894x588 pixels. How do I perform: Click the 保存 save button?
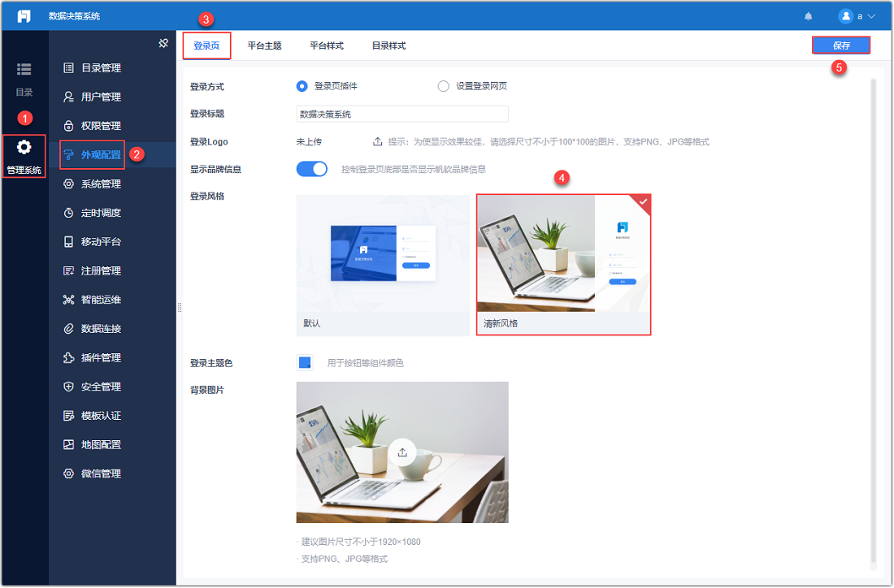tap(841, 45)
